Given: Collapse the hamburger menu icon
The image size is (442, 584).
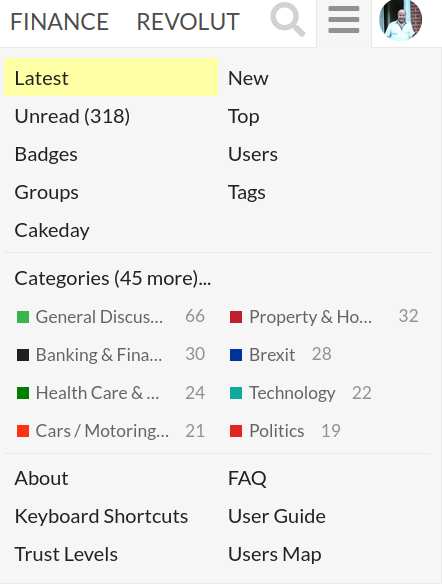Looking at the screenshot, I should (344, 20).
